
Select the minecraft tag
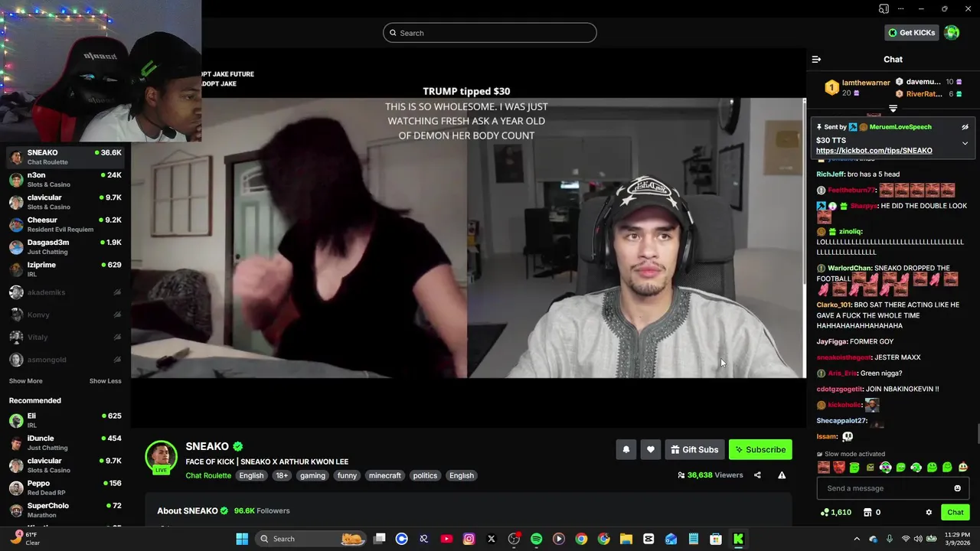coord(384,475)
